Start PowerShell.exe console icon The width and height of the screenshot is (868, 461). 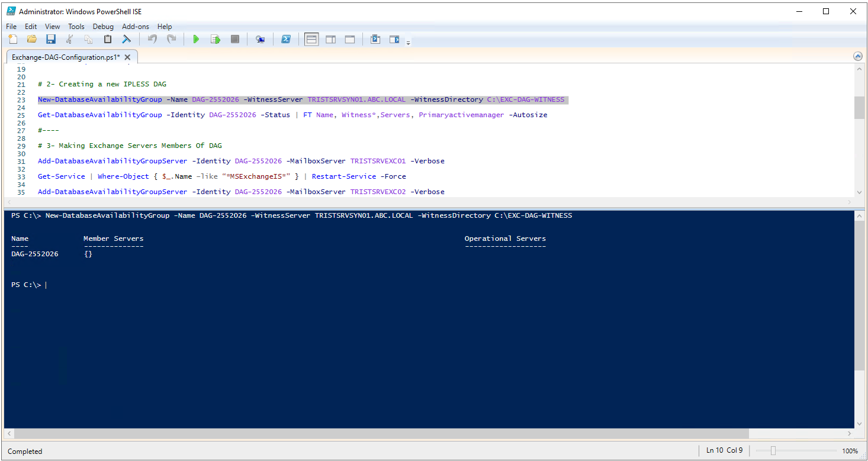[x=285, y=39]
